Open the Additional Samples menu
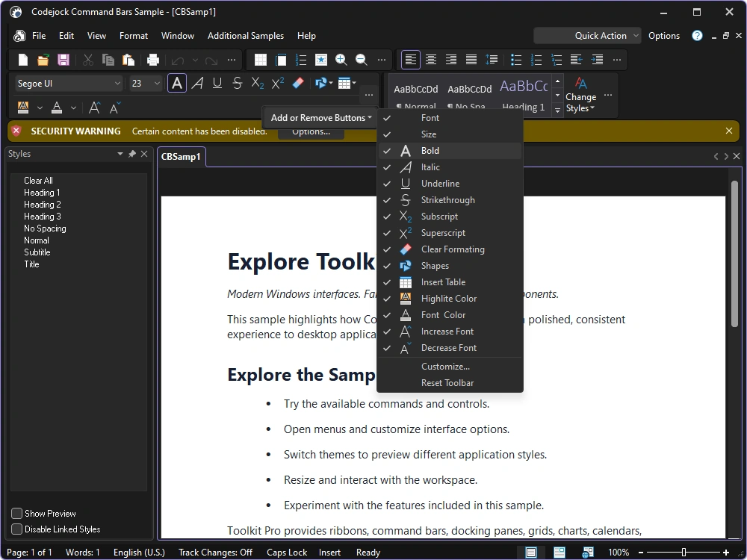Image resolution: width=747 pixels, height=560 pixels. pyautogui.click(x=245, y=36)
